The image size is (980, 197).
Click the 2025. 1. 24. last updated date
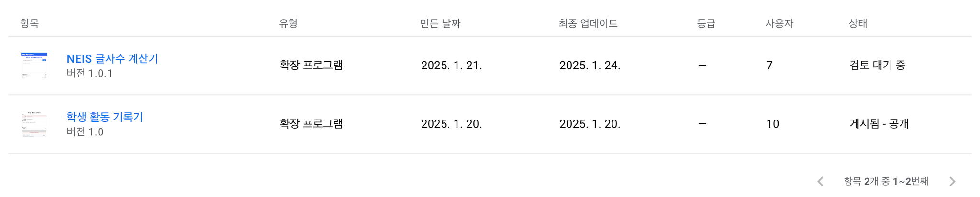point(590,66)
